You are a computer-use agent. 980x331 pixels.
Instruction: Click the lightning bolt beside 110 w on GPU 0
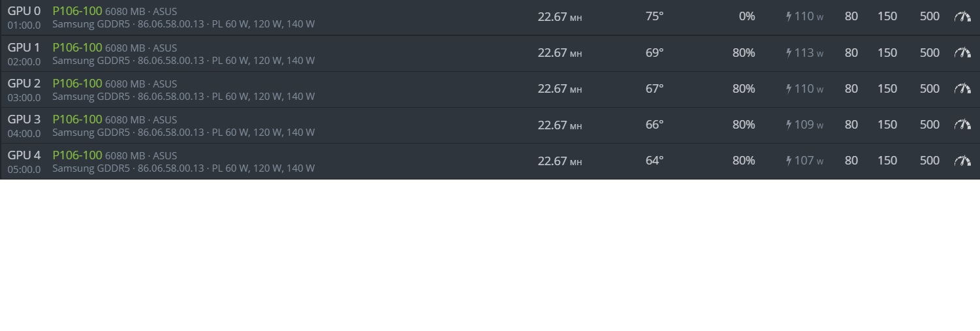(x=789, y=17)
